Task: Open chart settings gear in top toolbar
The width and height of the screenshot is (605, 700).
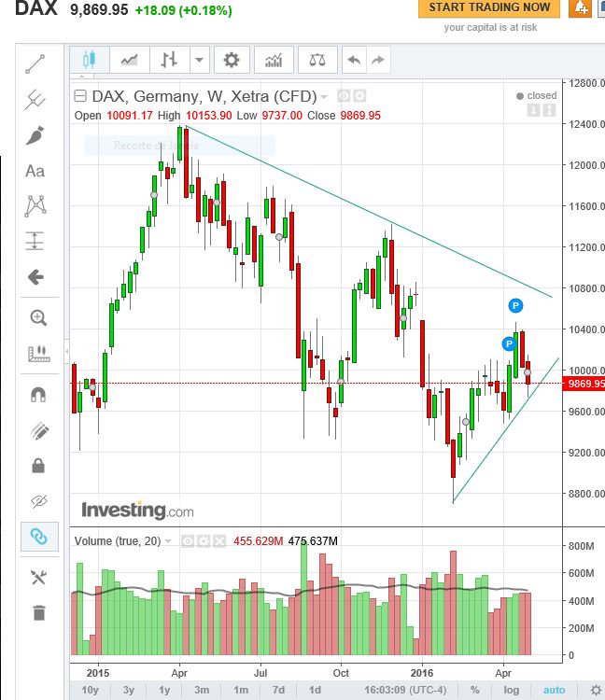Action: [x=232, y=61]
